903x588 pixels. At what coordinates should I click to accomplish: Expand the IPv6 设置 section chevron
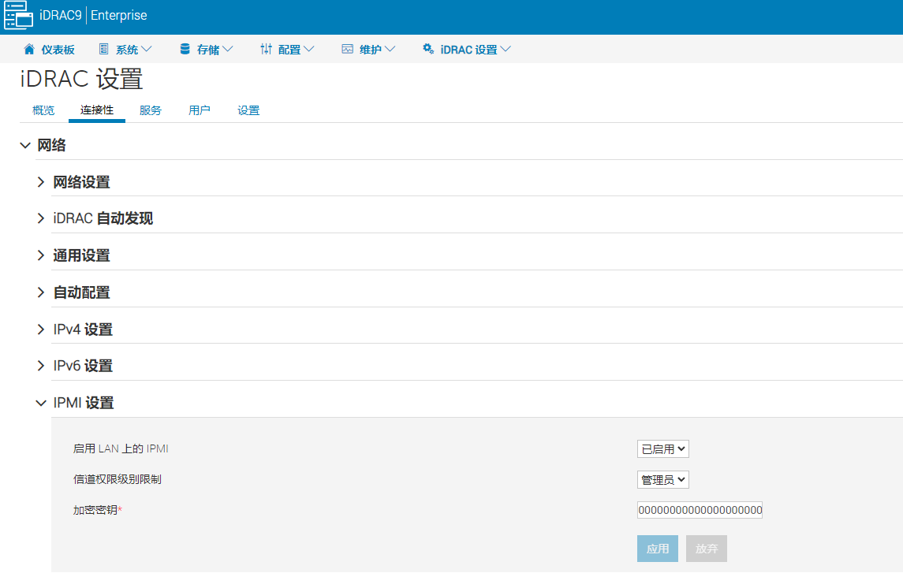pos(41,366)
